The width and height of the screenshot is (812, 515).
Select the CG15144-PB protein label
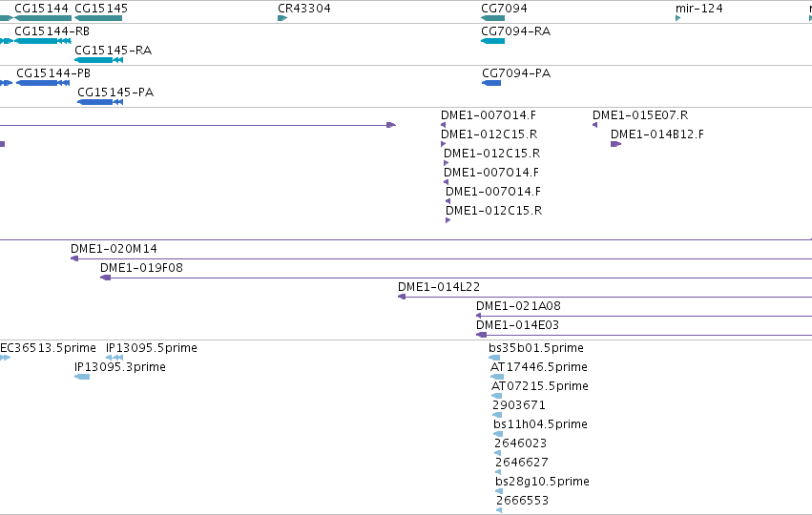click(53, 73)
